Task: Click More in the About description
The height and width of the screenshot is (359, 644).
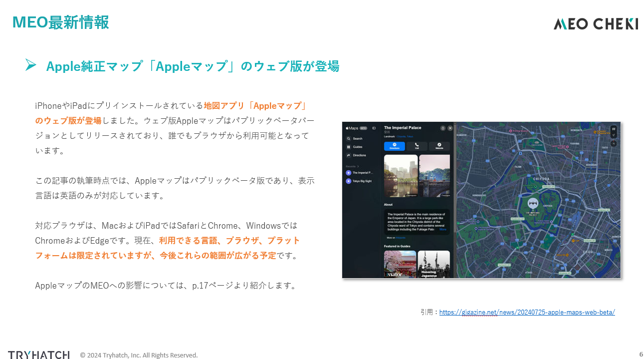Action: [443, 229]
